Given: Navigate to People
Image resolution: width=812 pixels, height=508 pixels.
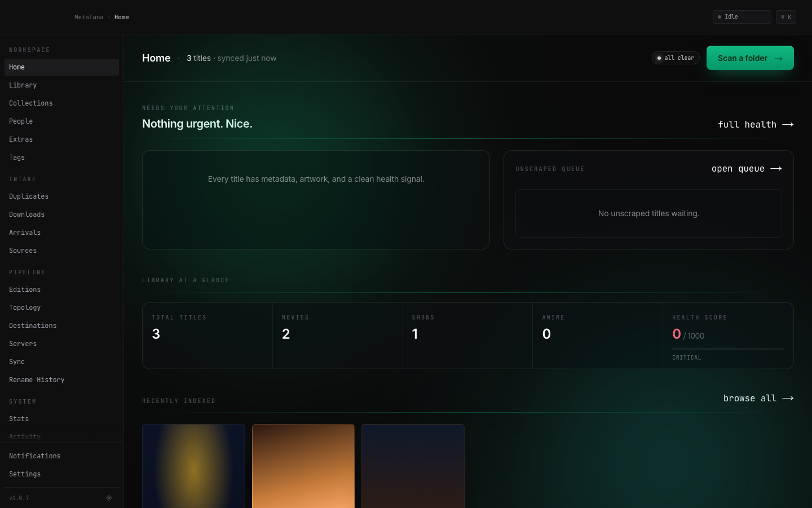Looking at the screenshot, I should pyautogui.click(x=61, y=121).
